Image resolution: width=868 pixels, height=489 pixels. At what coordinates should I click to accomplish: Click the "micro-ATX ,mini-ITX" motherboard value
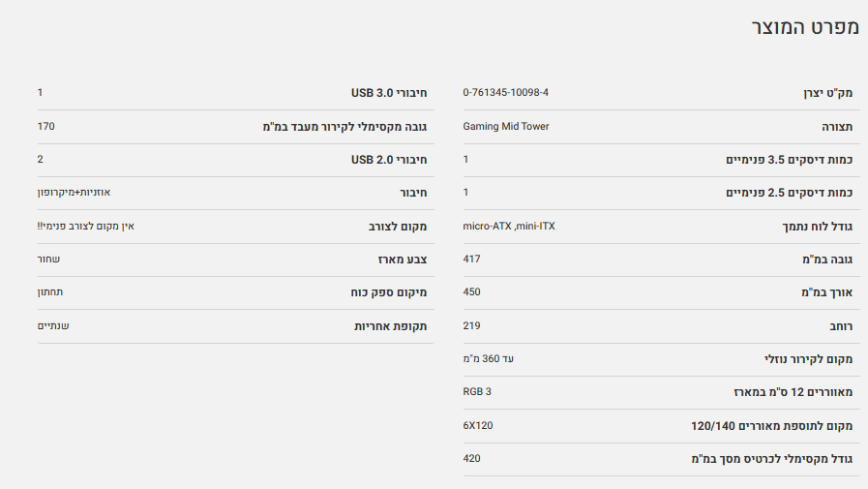pos(509,226)
